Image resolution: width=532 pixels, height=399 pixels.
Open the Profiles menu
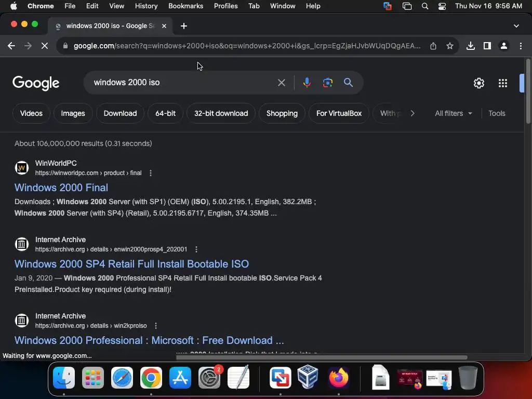(x=225, y=6)
